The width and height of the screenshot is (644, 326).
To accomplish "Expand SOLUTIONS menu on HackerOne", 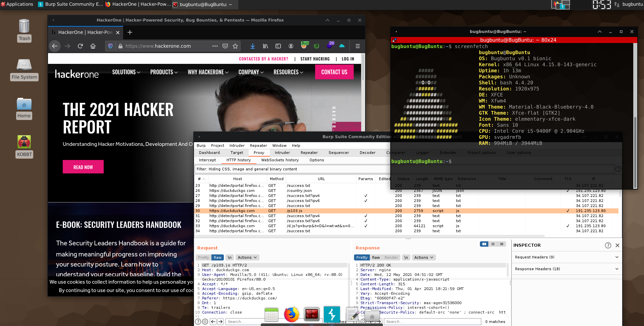I will (126, 72).
